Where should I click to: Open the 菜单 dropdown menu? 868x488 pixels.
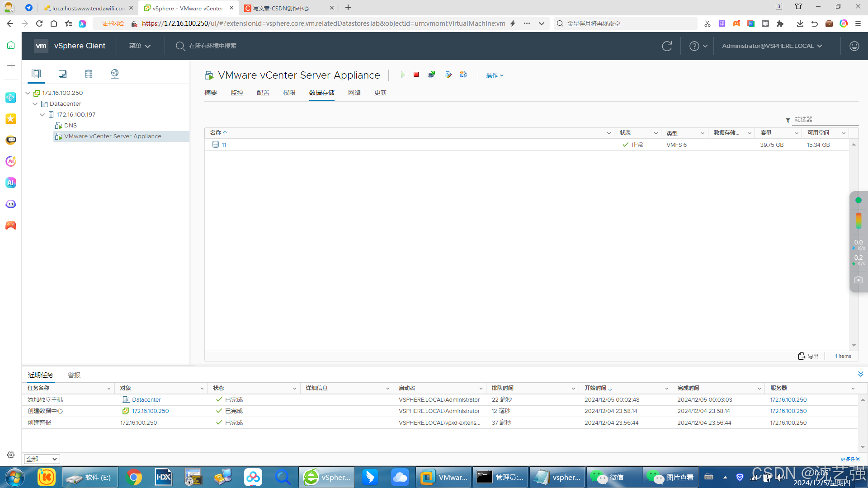click(140, 46)
